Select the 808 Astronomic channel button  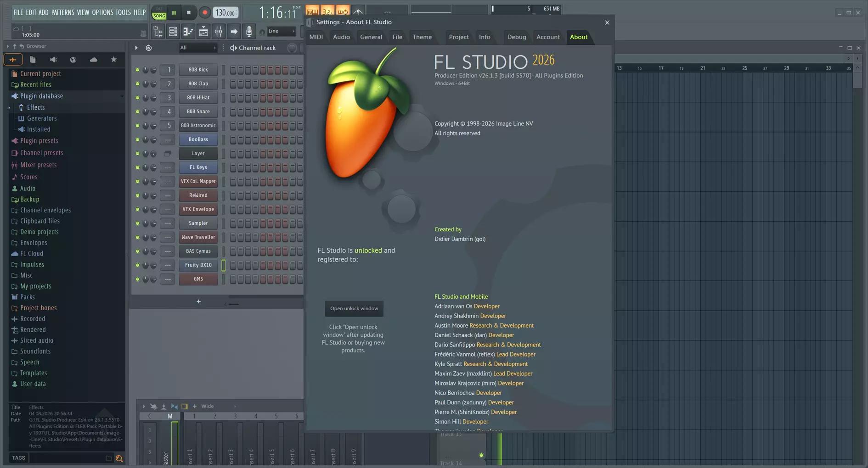(198, 126)
